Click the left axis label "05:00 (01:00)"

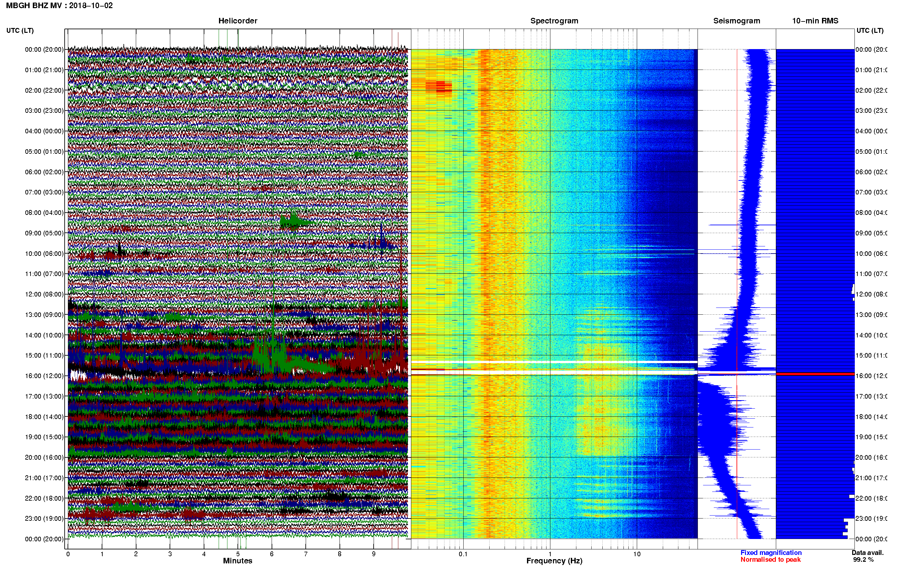click(44, 151)
